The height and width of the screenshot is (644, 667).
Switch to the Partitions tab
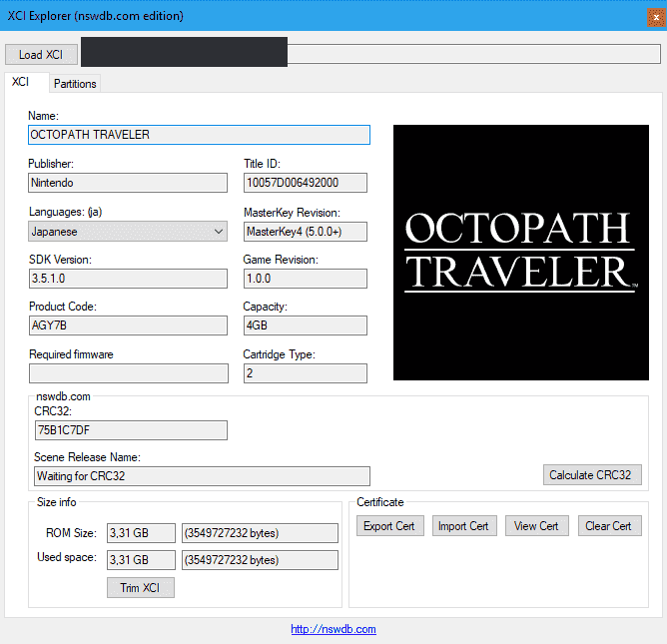click(x=75, y=84)
